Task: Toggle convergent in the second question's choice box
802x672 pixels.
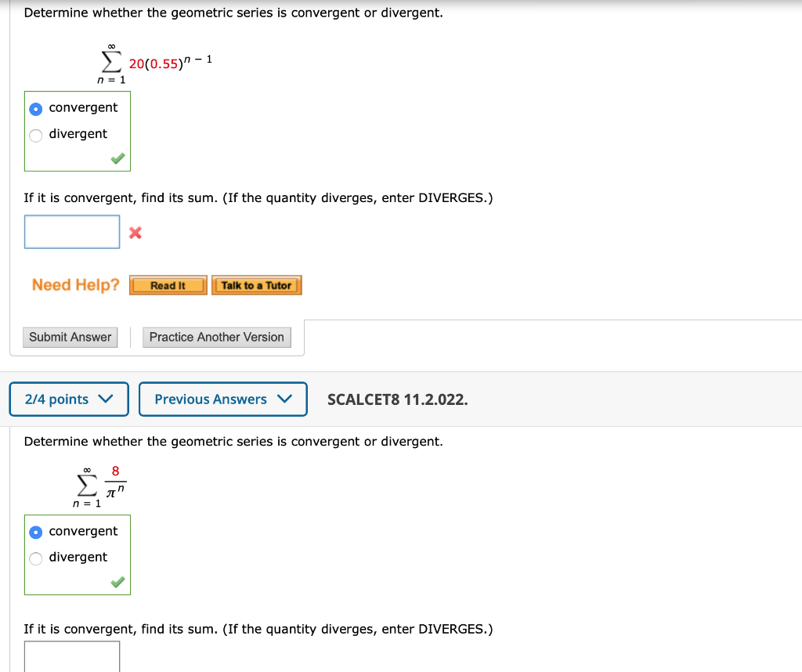Action: [35, 532]
